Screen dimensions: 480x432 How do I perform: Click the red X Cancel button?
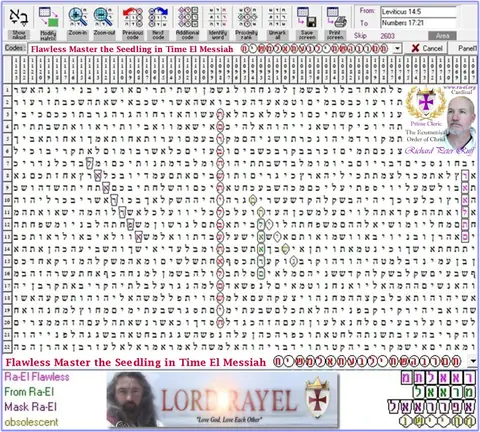(427, 49)
